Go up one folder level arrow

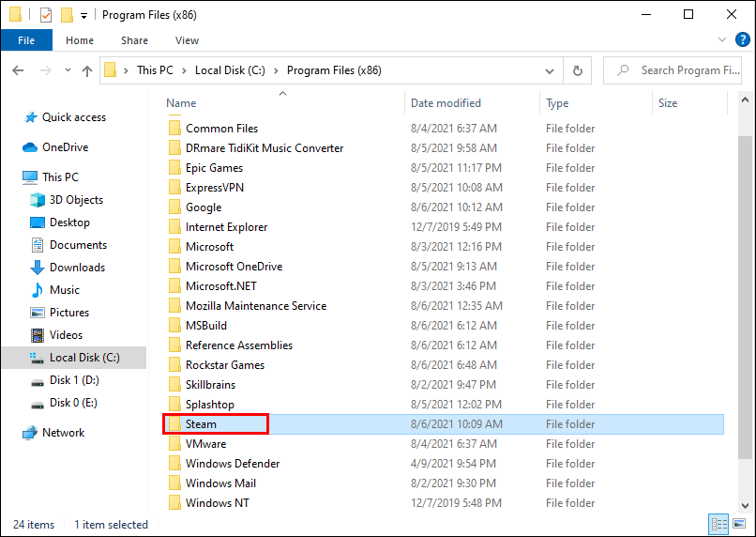pos(87,71)
